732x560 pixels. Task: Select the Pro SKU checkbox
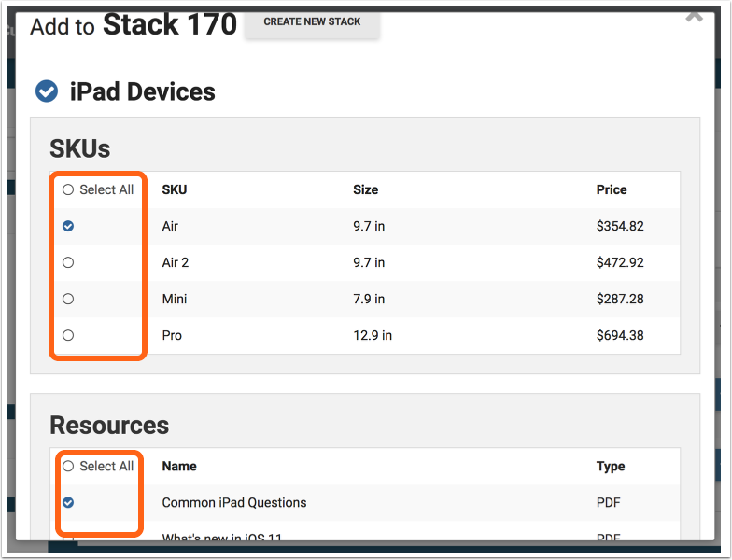coord(68,335)
